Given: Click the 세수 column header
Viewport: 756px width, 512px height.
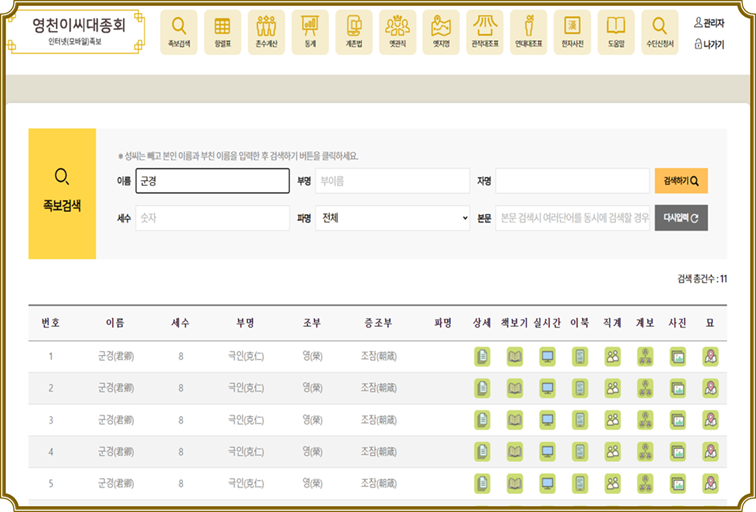Looking at the screenshot, I should [x=180, y=323].
